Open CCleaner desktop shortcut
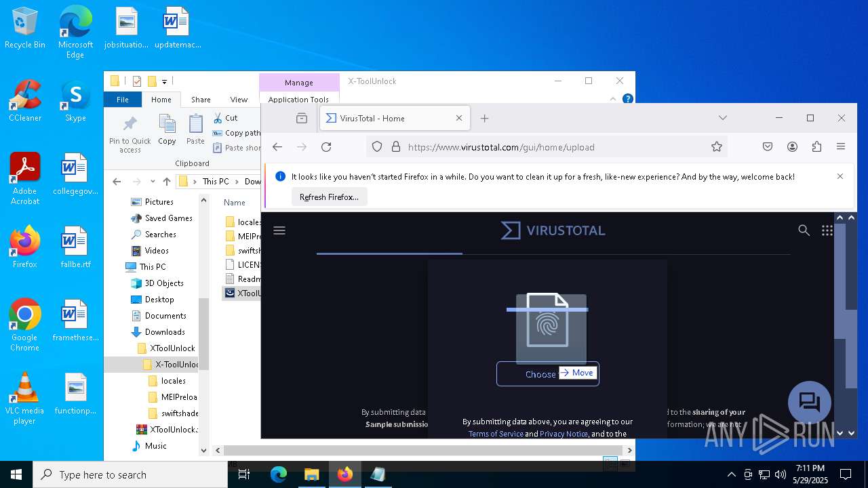868x488 pixels. (25, 101)
